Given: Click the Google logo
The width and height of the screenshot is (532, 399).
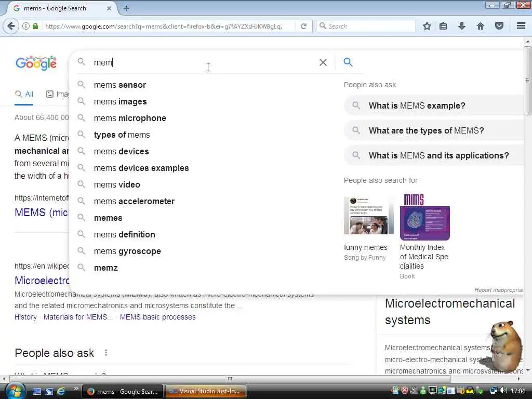Looking at the screenshot, I should click(36, 63).
